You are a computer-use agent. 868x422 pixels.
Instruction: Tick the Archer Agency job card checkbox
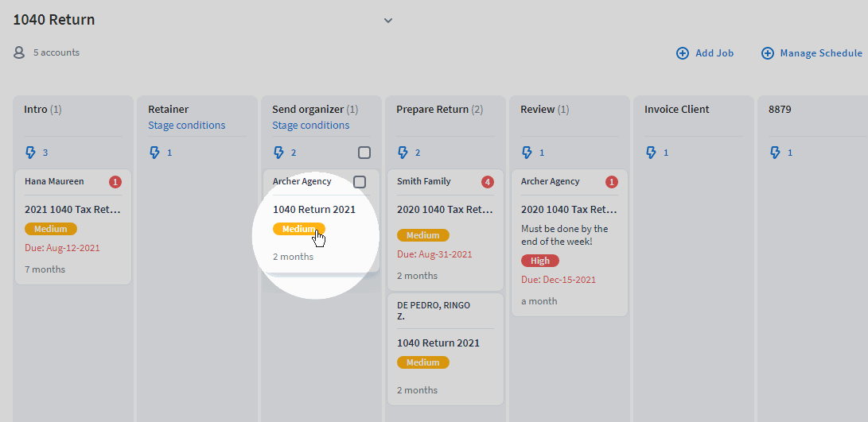click(360, 182)
